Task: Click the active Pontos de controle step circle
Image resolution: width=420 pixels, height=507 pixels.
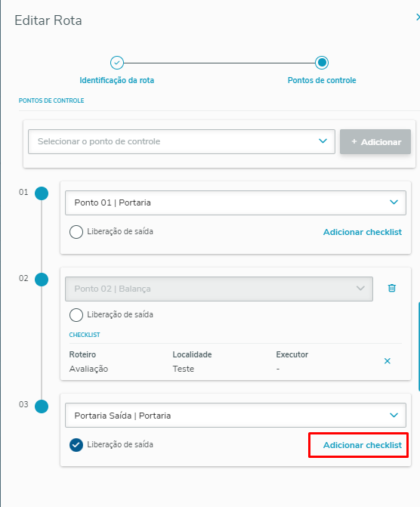Action: (x=322, y=63)
